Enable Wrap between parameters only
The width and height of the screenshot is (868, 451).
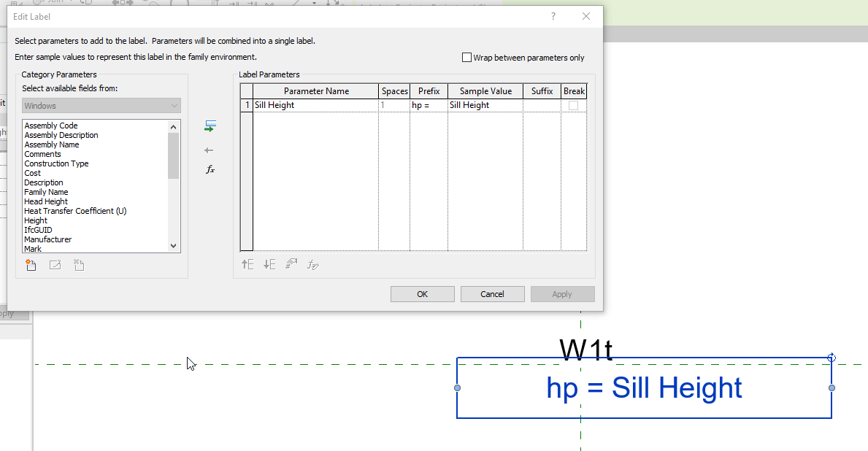pyautogui.click(x=465, y=57)
